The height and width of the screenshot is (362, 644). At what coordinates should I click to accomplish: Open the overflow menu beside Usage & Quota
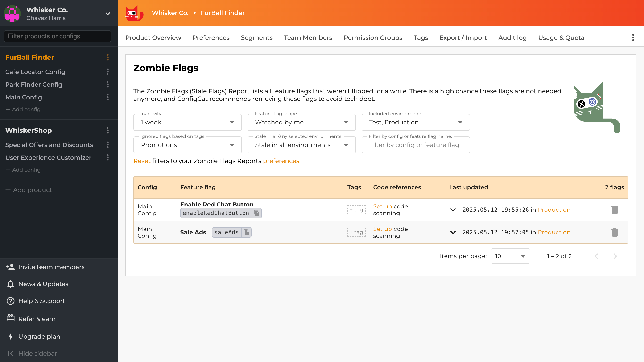[x=633, y=37]
